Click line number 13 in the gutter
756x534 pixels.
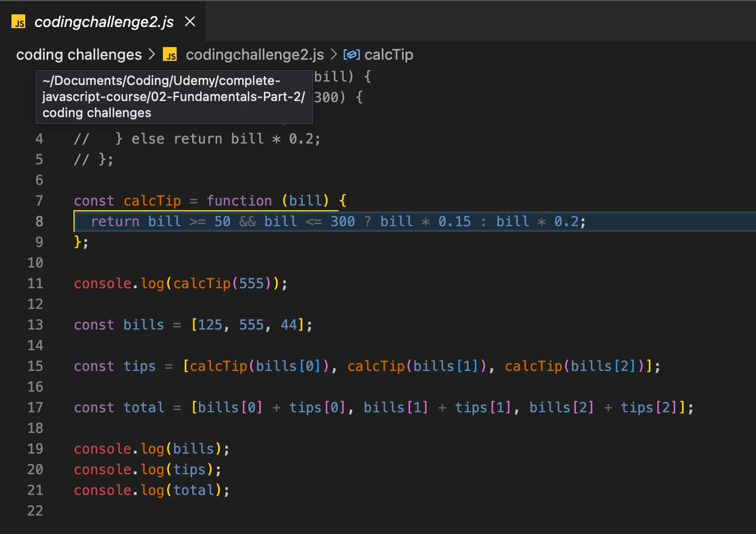[35, 325]
